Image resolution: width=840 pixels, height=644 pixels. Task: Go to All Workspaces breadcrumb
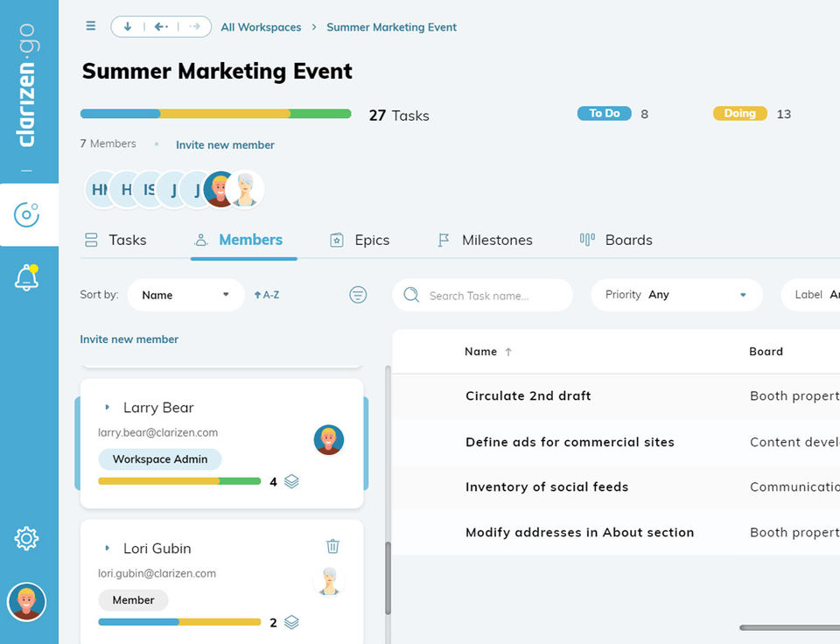point(261,27)
